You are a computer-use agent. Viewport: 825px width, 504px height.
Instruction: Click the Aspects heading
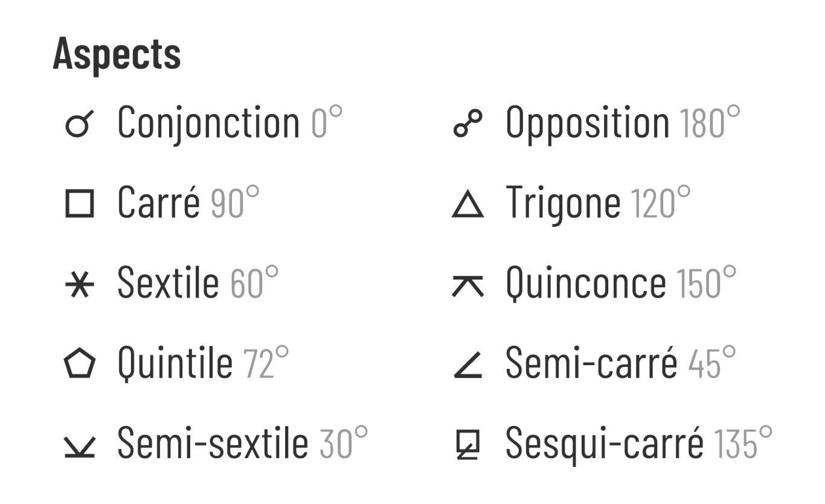117,54
